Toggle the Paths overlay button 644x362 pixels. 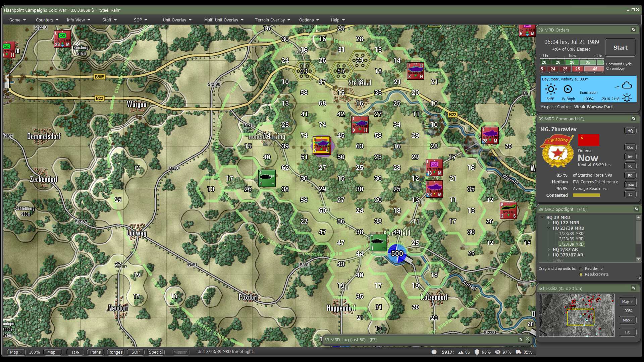[95, 352]
